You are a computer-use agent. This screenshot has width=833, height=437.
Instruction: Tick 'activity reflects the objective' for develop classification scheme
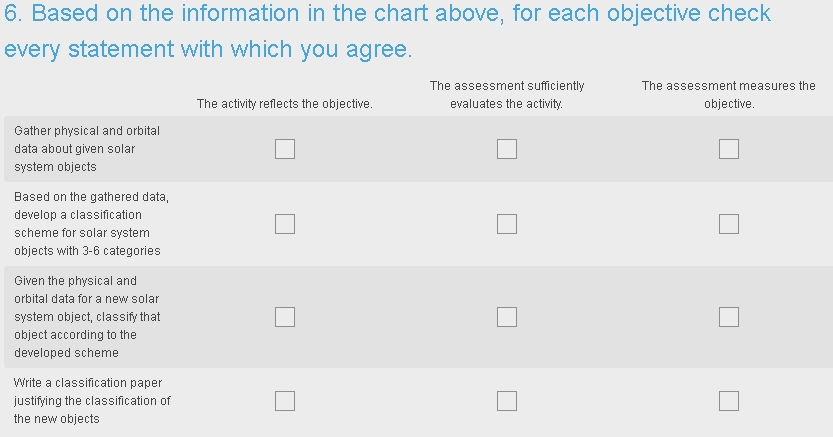(285, 224)
